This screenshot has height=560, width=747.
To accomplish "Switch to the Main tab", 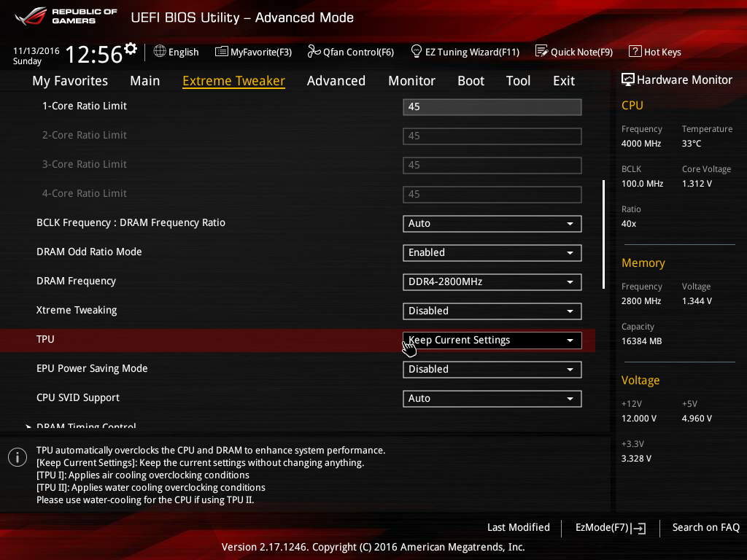I will point(145,81).
